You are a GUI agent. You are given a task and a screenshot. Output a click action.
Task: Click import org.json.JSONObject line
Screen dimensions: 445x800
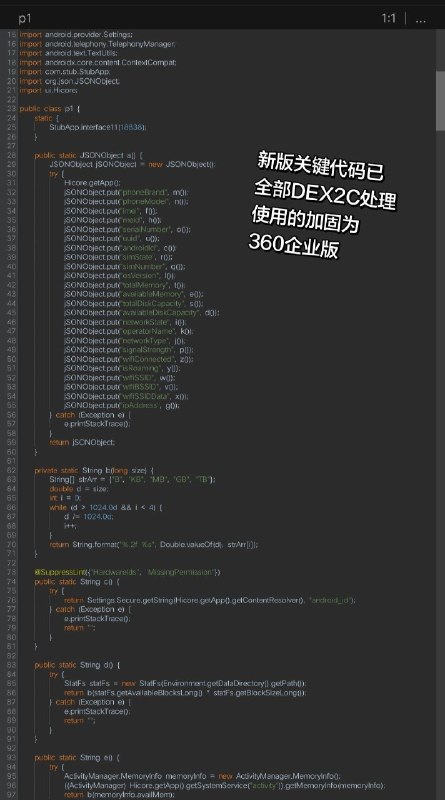(70, 81)
